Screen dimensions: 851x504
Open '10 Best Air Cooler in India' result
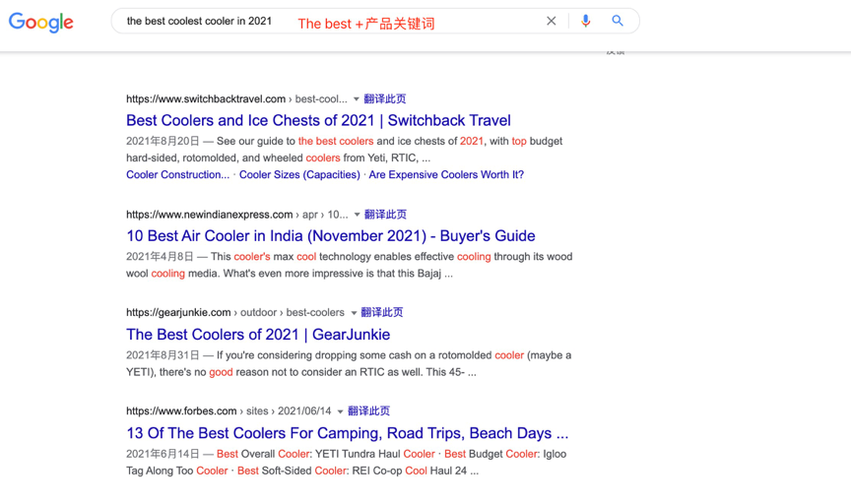pyautogui.click(x=331, y=236)
